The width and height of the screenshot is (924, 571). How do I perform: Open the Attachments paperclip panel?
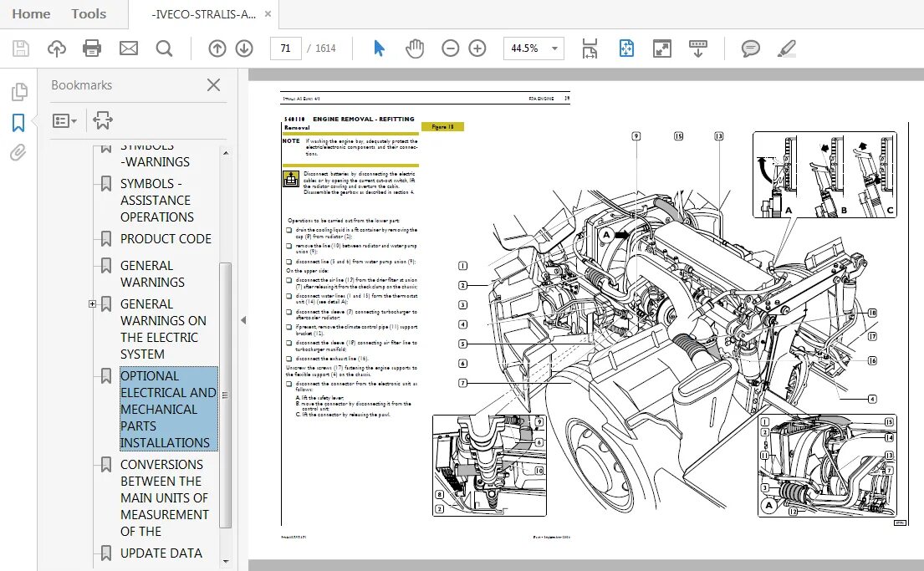18,153
